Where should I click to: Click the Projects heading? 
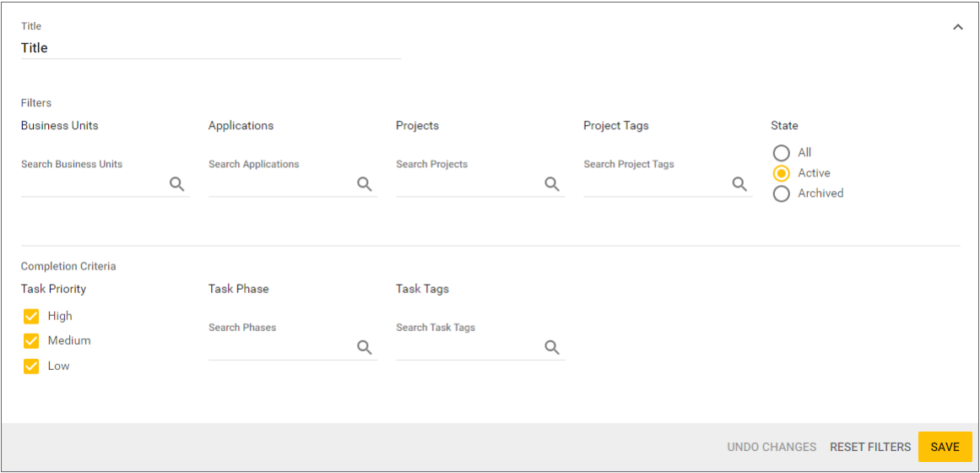(x=417, y=126)
